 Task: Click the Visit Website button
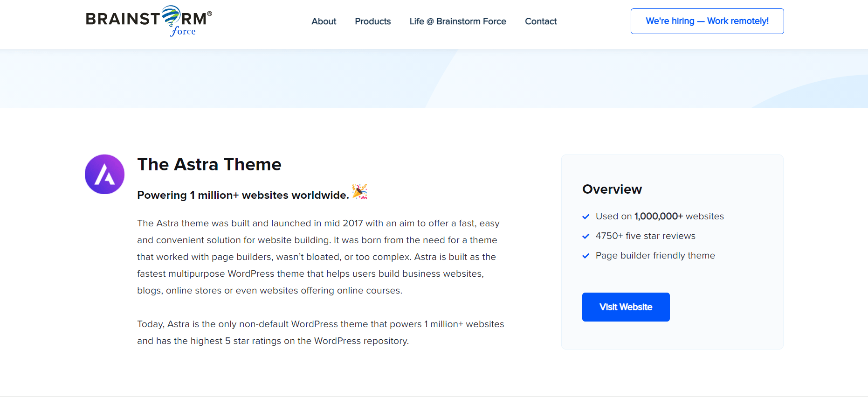pyautogui.click(x=626, y=307)
